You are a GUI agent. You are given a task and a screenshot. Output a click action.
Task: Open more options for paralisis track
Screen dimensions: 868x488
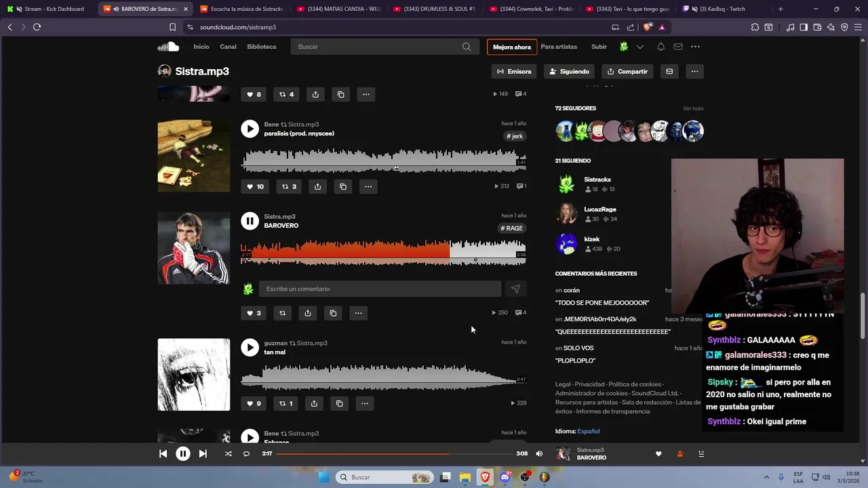(x=368, y=186)
